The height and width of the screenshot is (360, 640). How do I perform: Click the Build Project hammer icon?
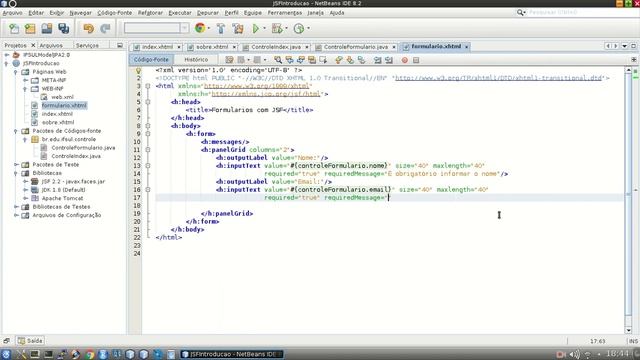(x=221, y=29)
